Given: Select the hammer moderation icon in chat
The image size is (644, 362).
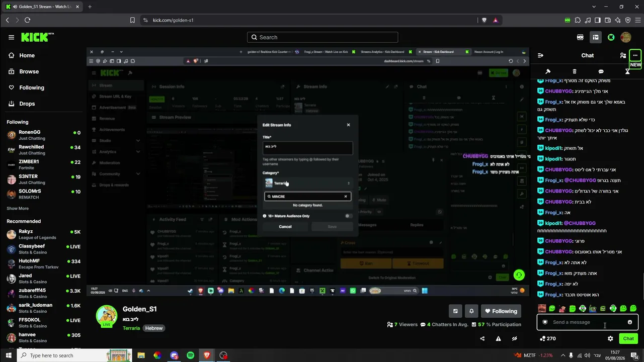Looking at the screenshot, I should (548, 71).
